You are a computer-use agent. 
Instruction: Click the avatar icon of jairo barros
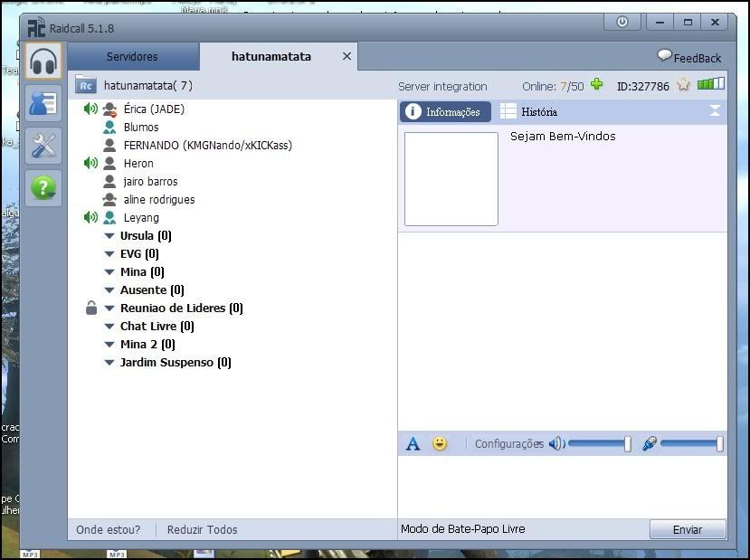coord(109,181)
